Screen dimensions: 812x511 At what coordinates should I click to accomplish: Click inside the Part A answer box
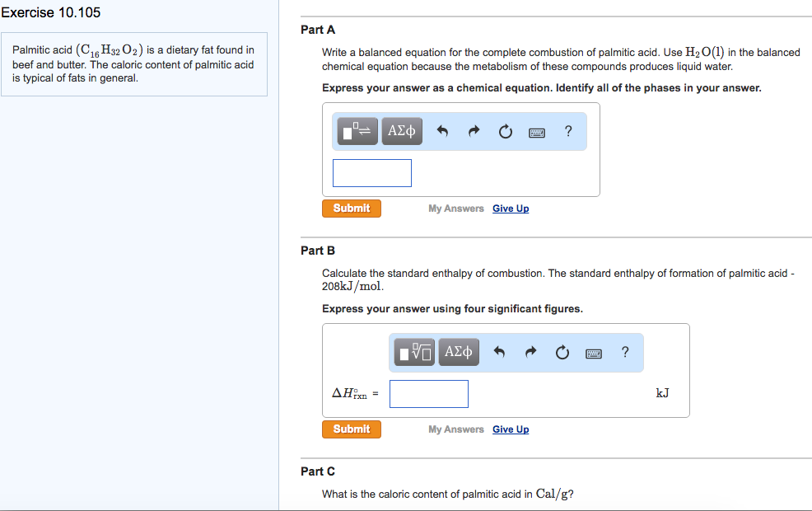[371, 172]
